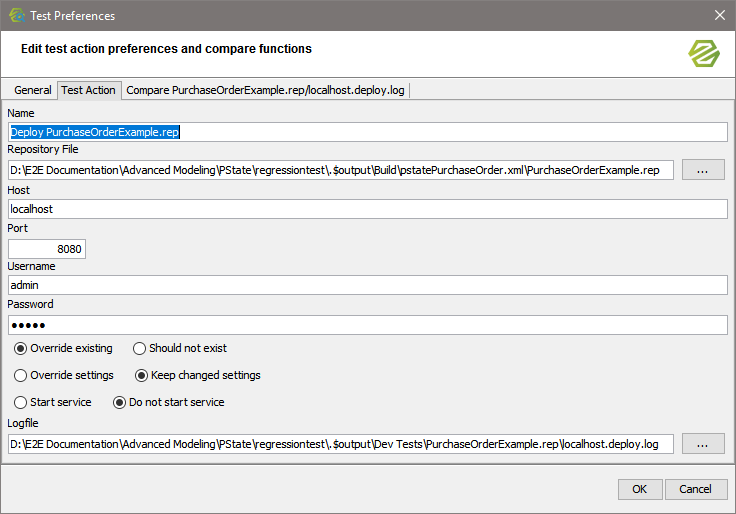The width and height of the screenshot is (736, 514).
Task: Click the green logo in header
Action: [x=704, y=52]
